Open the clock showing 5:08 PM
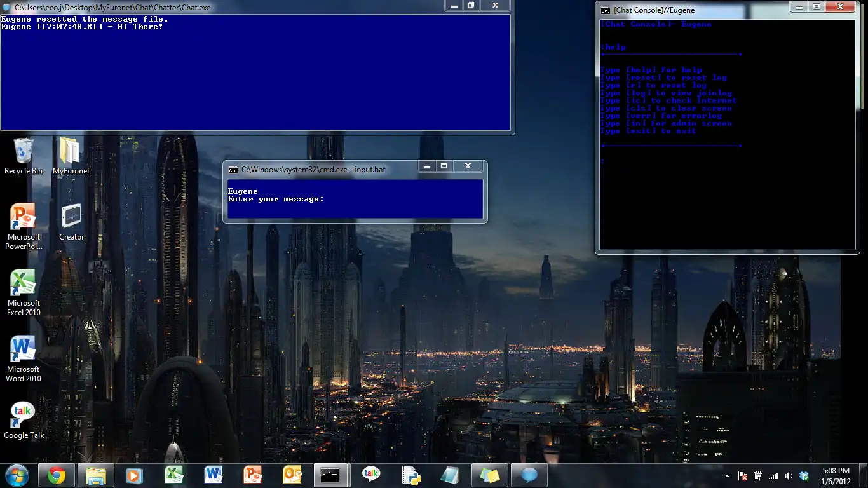Viewport: 868px width, 488px height. 836,476
